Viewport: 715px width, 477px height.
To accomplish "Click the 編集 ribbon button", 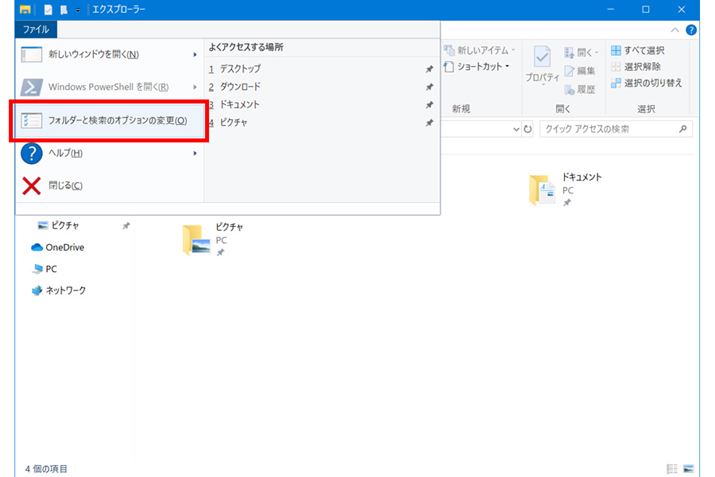I will coord(580,71).
